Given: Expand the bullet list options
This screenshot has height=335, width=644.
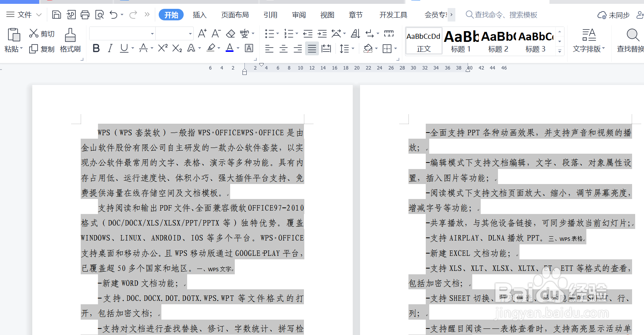Looking at the screenshot, I should pyautogui.click(x=277, y=34).
